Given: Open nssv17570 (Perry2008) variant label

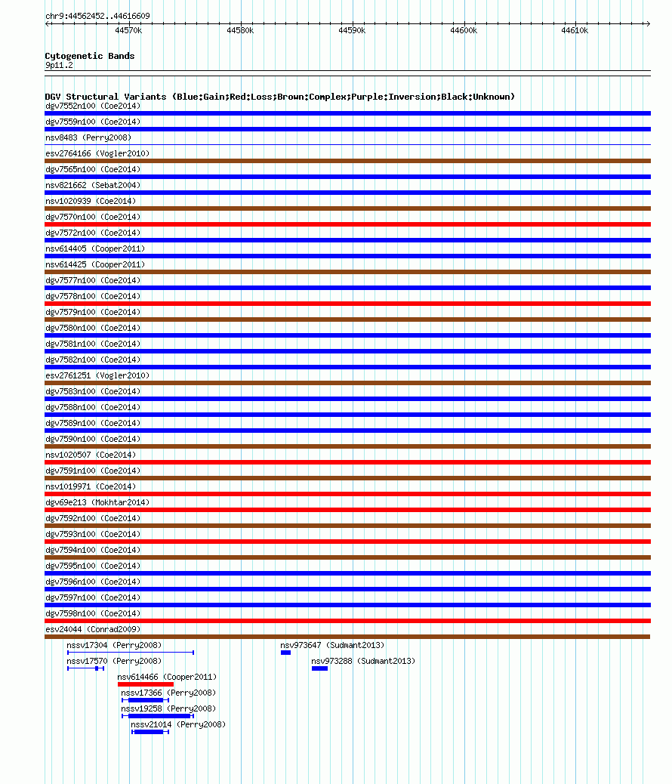Looking at the screenshot, I should click(x=114, y=661).
